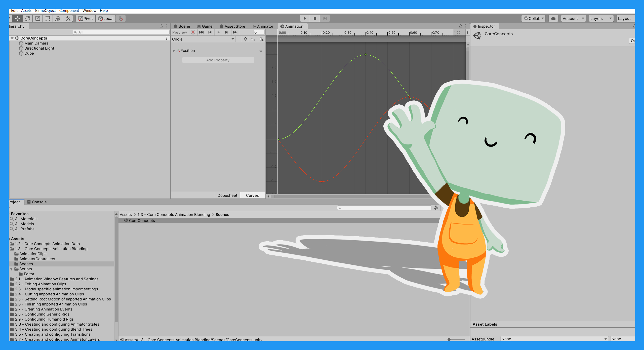The height and width of the screenshot is (350, 644).
Task: Select the Rotate tool
Action: (x=27, y=18)
